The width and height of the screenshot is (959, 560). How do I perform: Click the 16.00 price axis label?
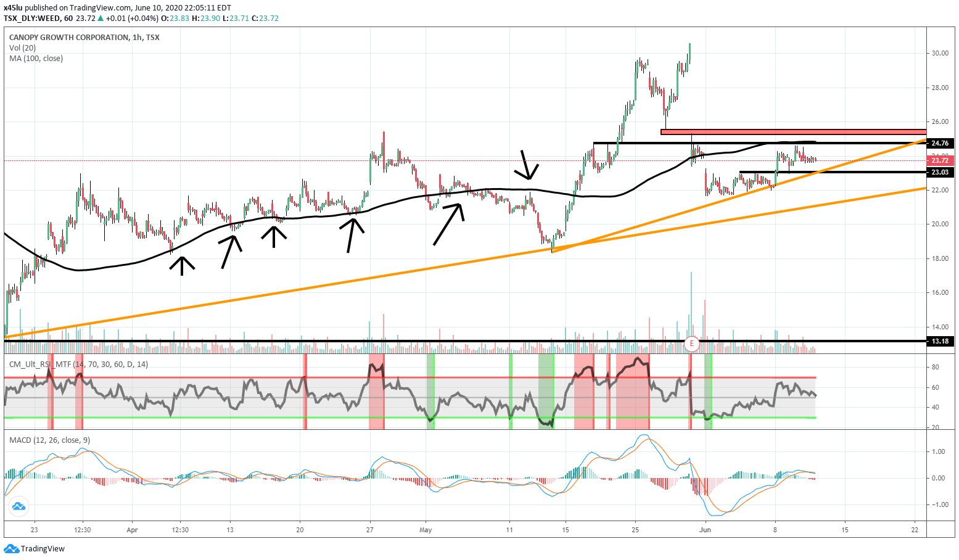[x=940, y=293]
